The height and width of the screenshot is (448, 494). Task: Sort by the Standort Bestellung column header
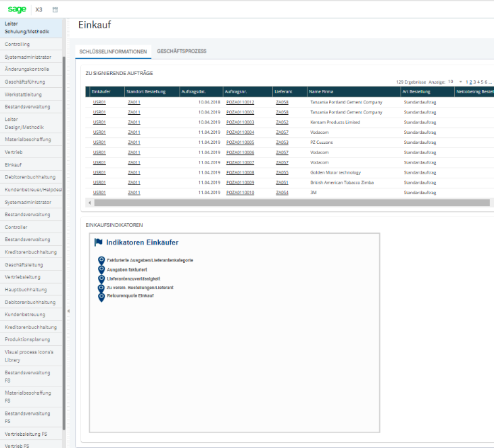pos(152,92)
